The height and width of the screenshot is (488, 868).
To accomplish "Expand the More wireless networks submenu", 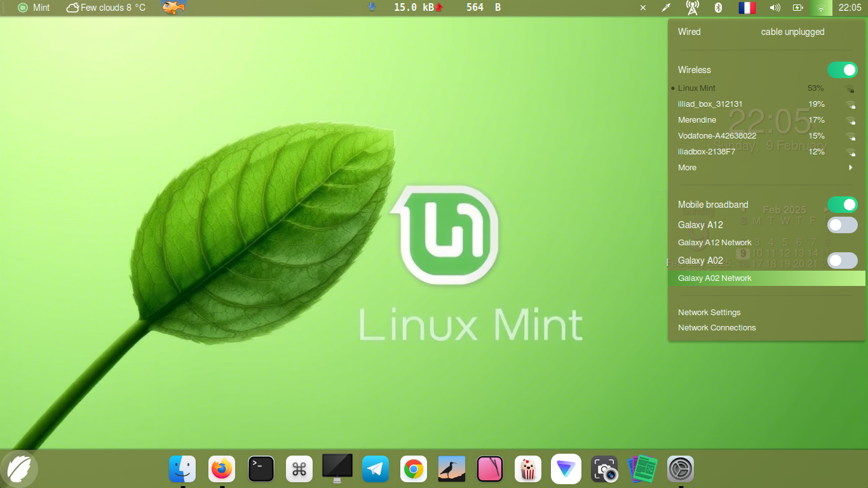I will click(767, 168).
